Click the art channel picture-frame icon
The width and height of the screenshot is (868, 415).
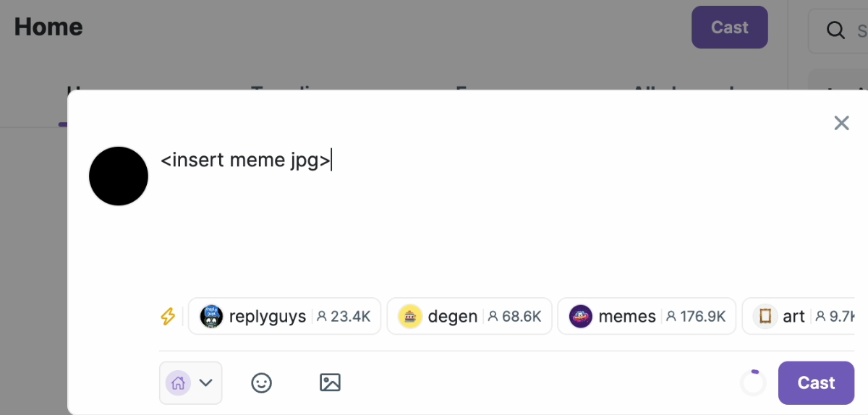[x=765, y=316]
